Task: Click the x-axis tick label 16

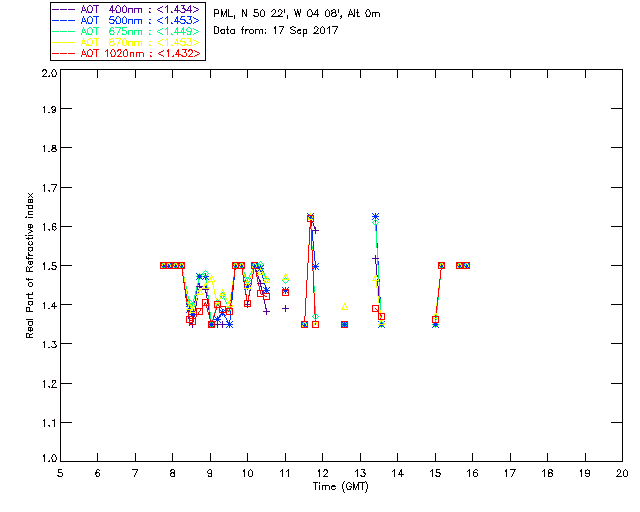Action: click(x=472, y=473)
